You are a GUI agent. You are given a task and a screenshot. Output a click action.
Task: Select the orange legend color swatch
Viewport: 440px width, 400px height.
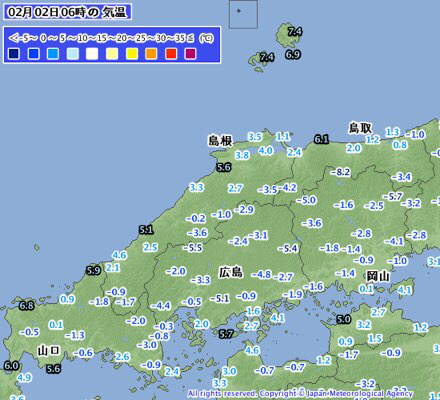click(x=151, y=54)
